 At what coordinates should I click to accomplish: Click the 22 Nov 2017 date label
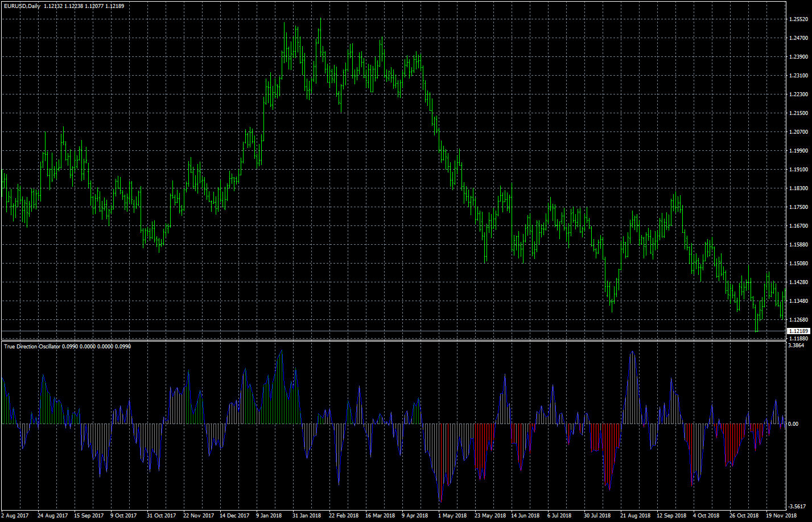pos(199,516)
